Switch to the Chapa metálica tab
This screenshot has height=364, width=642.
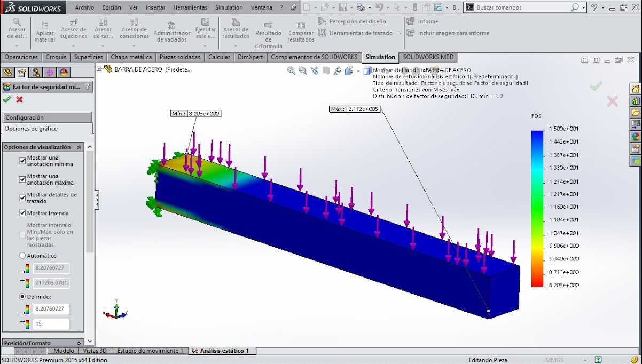131,57
